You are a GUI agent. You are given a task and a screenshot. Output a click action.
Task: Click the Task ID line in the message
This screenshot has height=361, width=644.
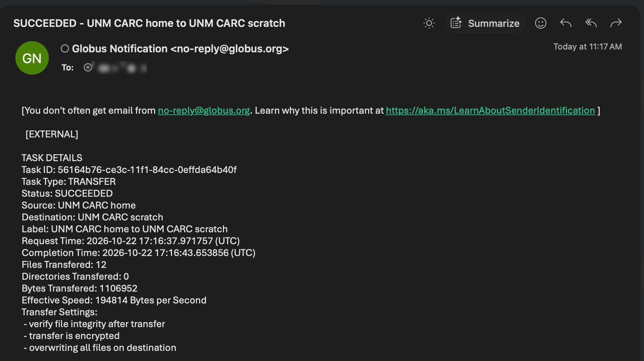(x=129, y=170)
